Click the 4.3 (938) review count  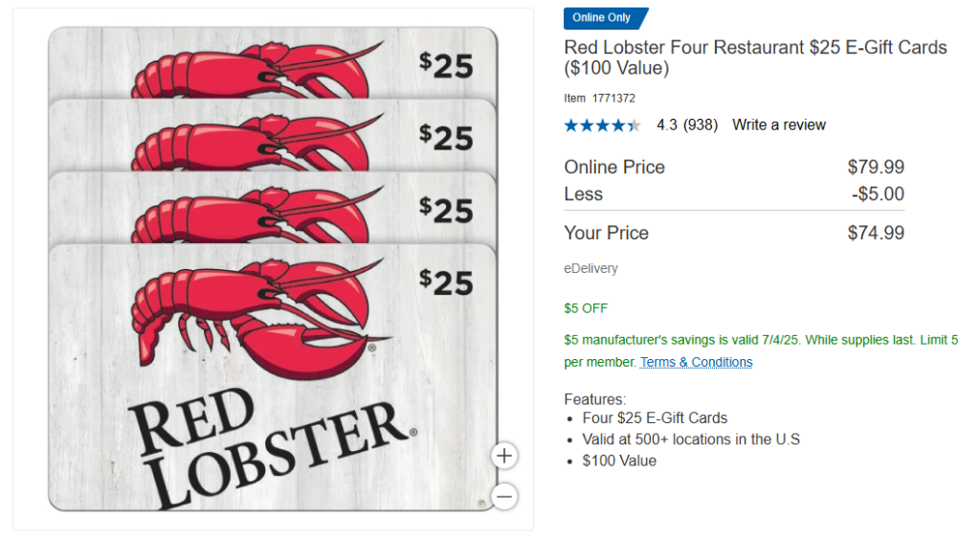(x=687, y=125)
